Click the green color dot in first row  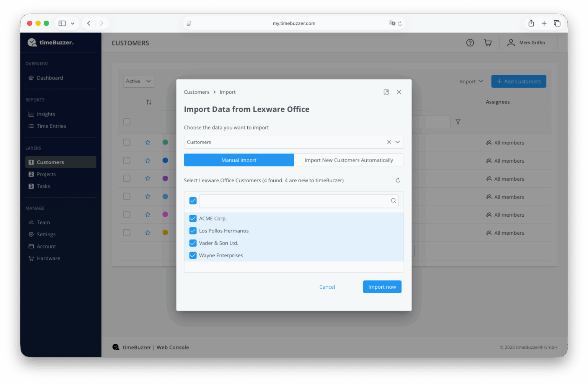tap(165, 142)
